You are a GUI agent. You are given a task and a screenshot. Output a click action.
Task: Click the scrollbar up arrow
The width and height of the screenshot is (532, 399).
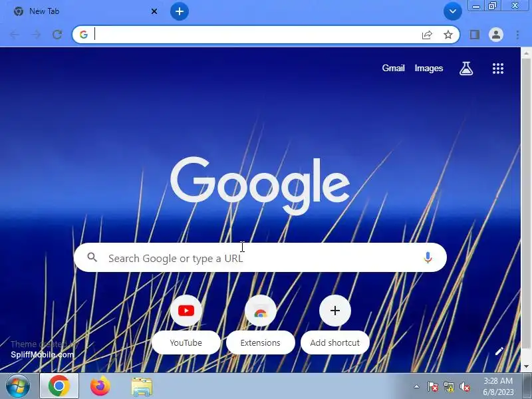pyautogui.click(x=526, y=53)
